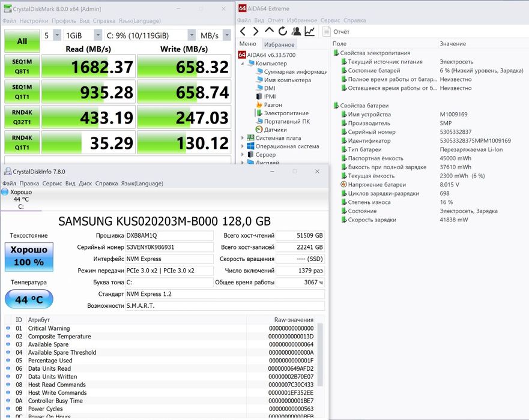Click AIDA64 forward navigation arrow
Screen dimensions: 529x420
click(256, 31)
